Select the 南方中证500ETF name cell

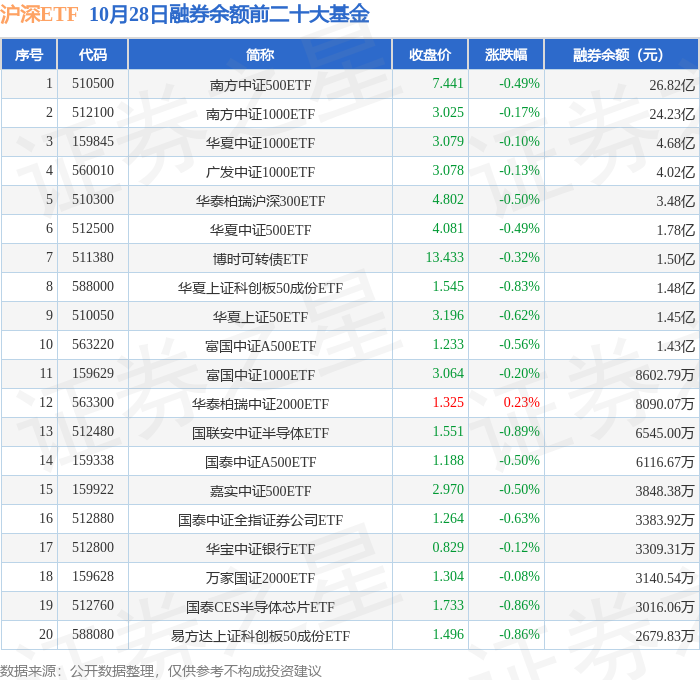coord(260,84)
